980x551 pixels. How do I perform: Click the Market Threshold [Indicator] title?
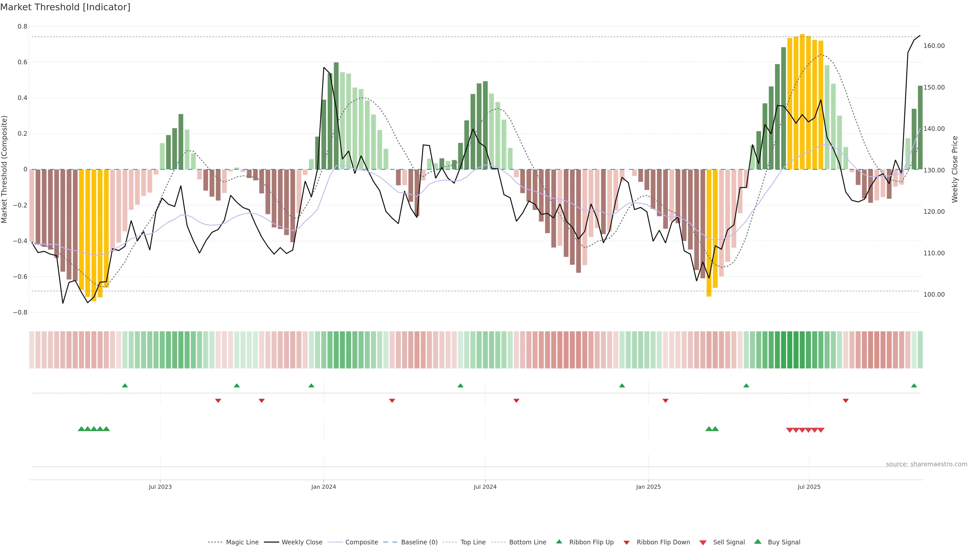(x=65, y=7)
